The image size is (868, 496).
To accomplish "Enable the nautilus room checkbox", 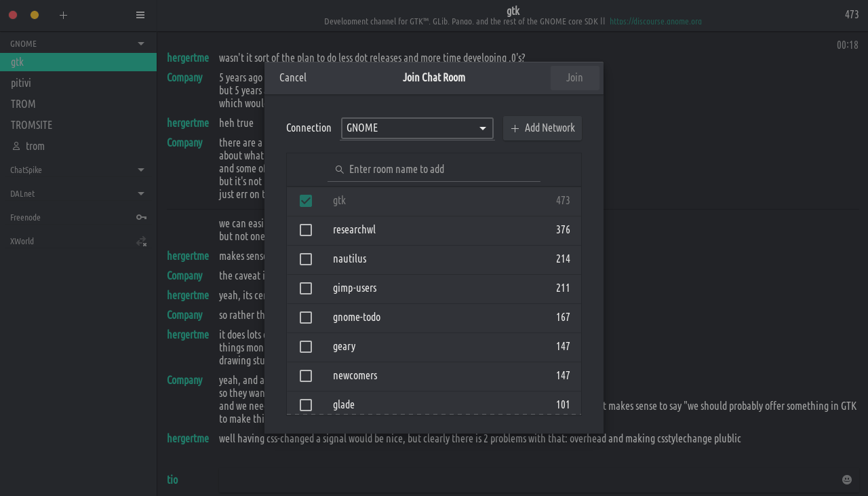I will [306, 259].
